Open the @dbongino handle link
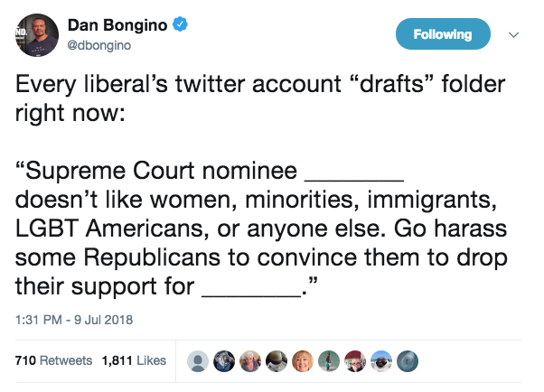This screenshot has height=392, width=544. tap(98, 45)
